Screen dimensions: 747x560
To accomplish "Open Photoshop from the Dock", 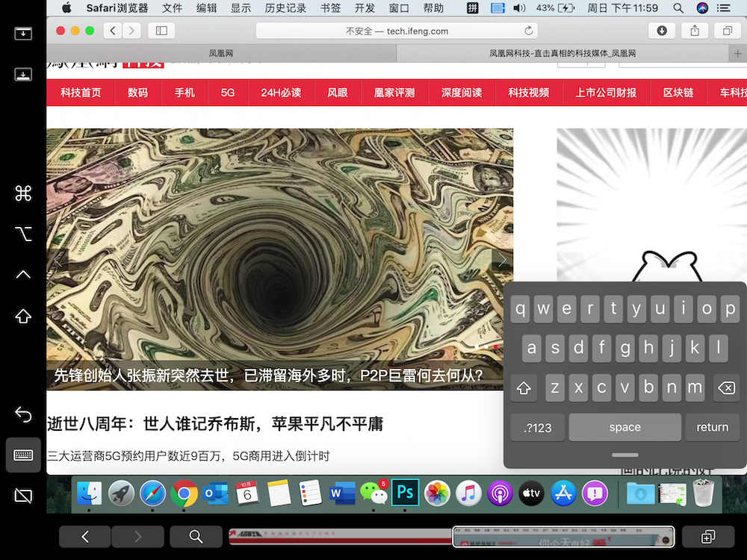I will click(405, 493).
